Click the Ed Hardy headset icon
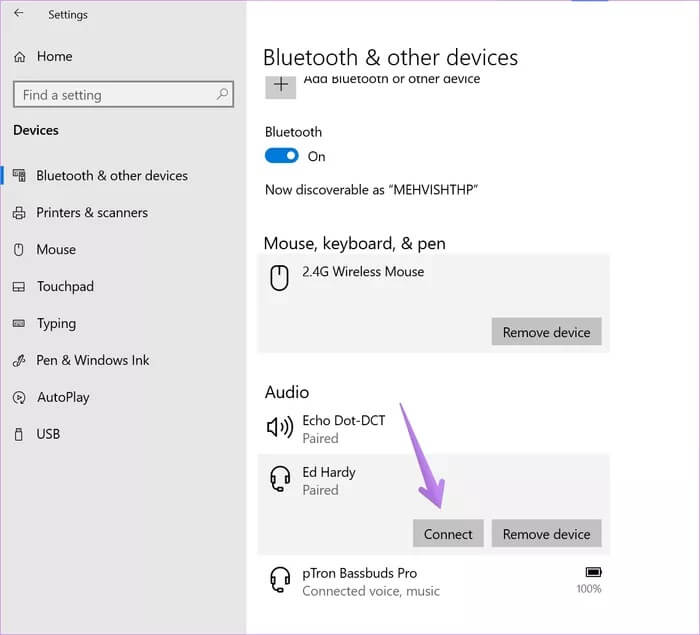The width and height of the screenshot is (700, 635). [280, 479]
